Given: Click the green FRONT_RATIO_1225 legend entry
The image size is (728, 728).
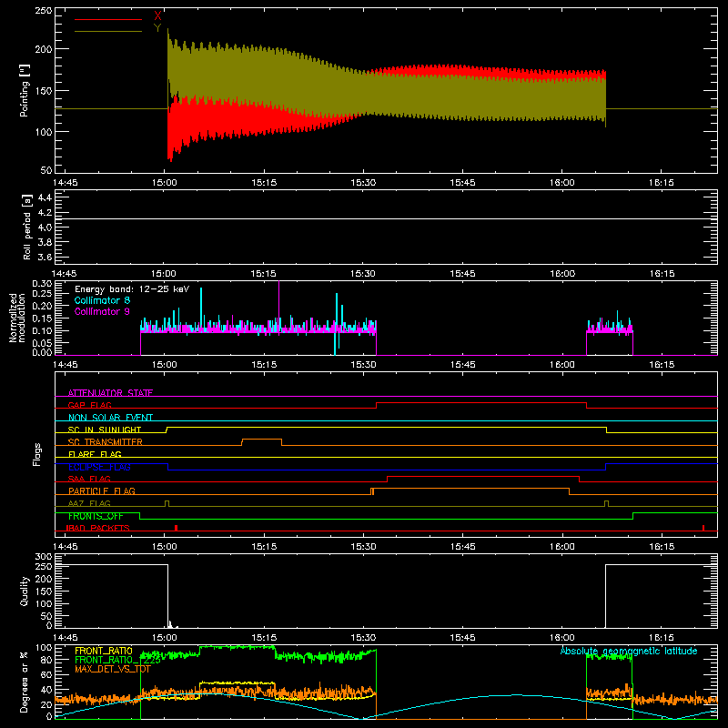Looking at the screenshot, I should pos(117,660).
